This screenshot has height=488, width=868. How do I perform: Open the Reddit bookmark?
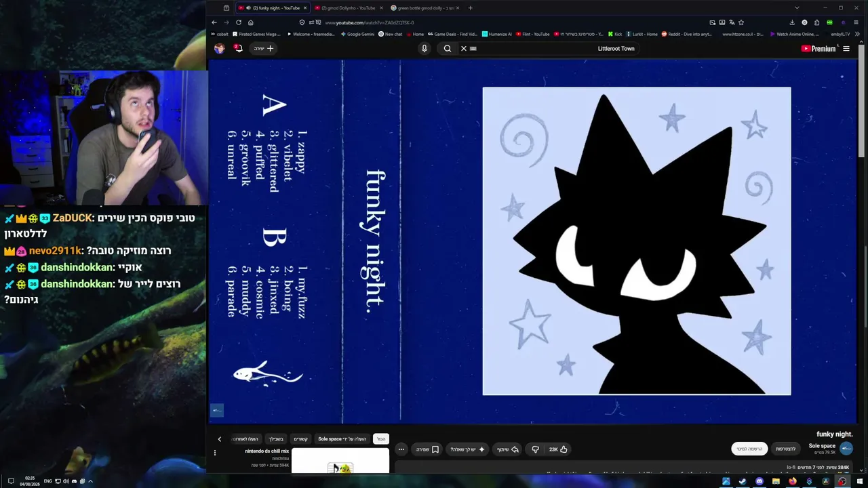(x=687, y=34)
